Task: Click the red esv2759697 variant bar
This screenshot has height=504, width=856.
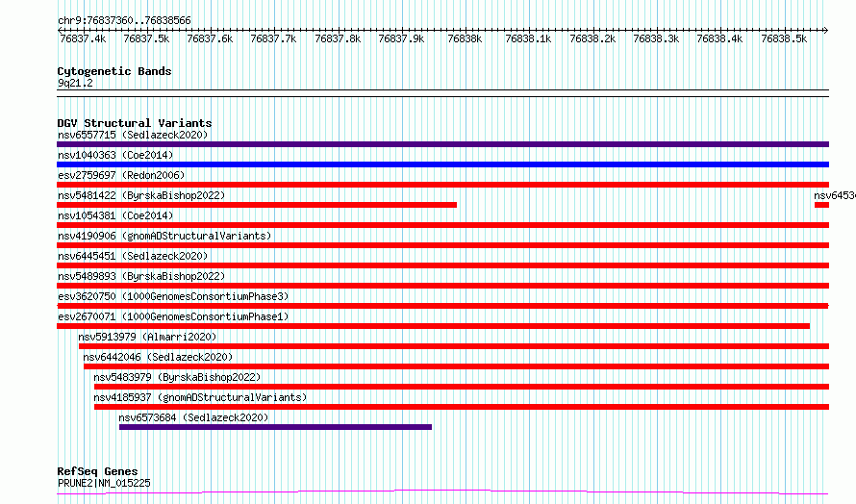Action: 442,185
